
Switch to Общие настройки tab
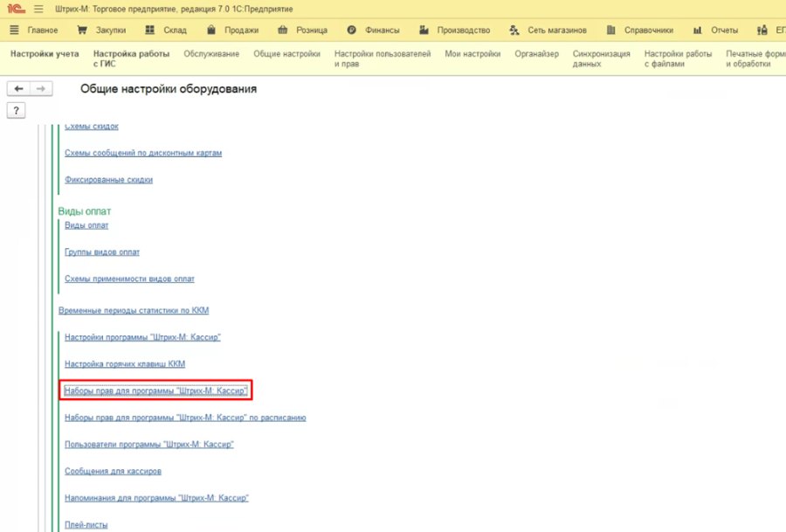click(x=286, y=53)
